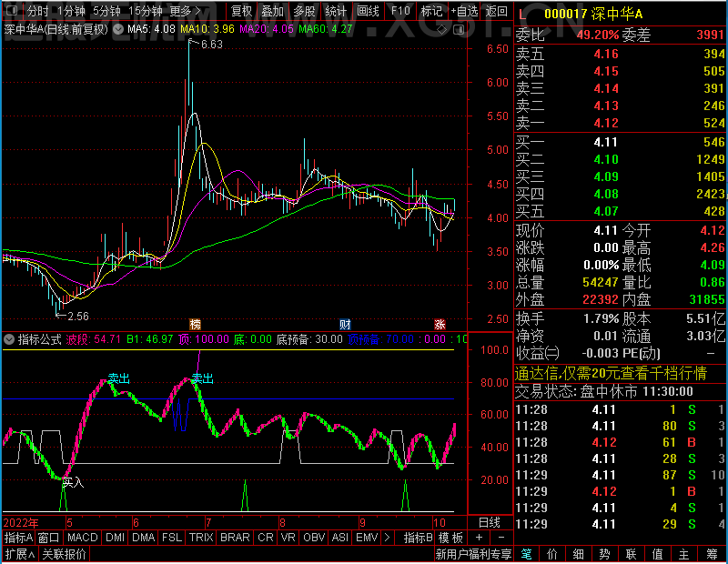
Task: Switch to 5分钟 chart period
Action: (106, 11)
